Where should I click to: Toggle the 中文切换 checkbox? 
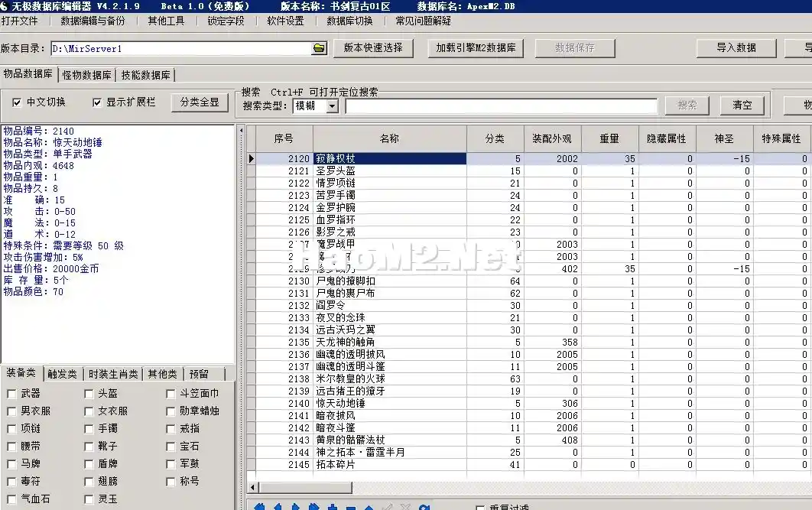click(17, 102)
